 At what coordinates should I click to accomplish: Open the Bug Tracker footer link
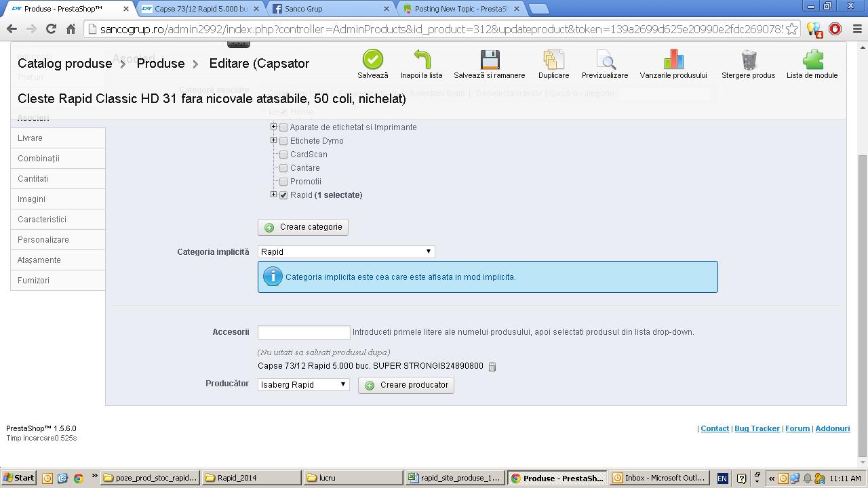[x=757, y=428]
